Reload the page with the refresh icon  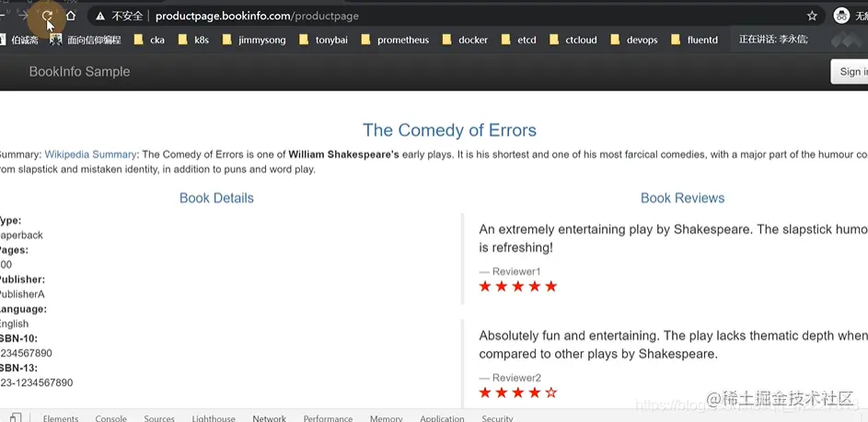[x=47, y=16]
